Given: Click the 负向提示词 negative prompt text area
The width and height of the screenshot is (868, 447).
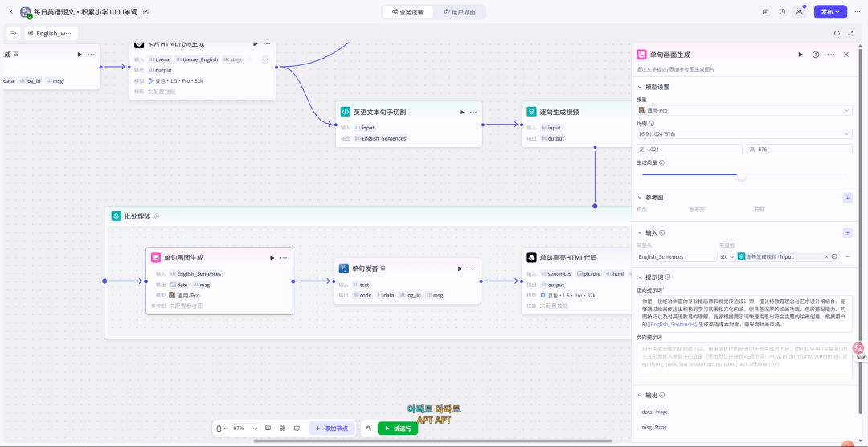Looking at the screenshot, I should [744, 361].
